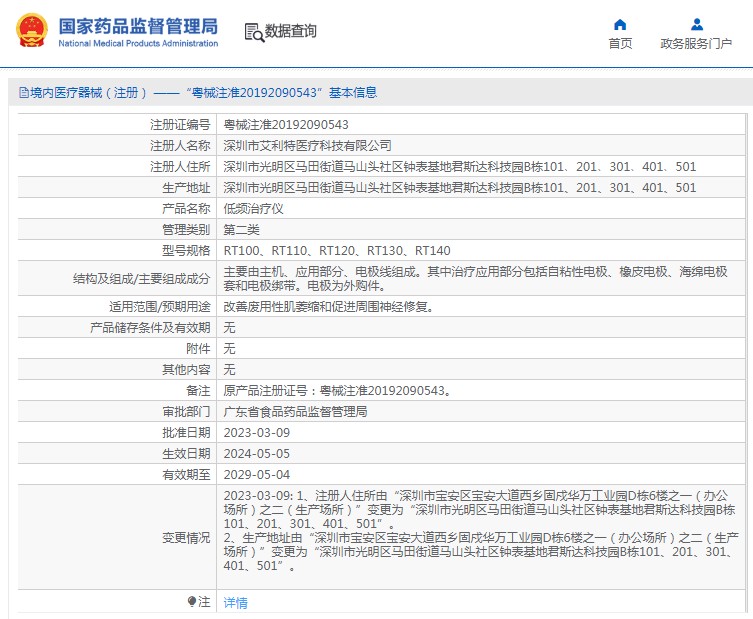This screenshot has height=619, width=753.
Task: Click the 注册人名称 row label
Action: tap(180, 146)
